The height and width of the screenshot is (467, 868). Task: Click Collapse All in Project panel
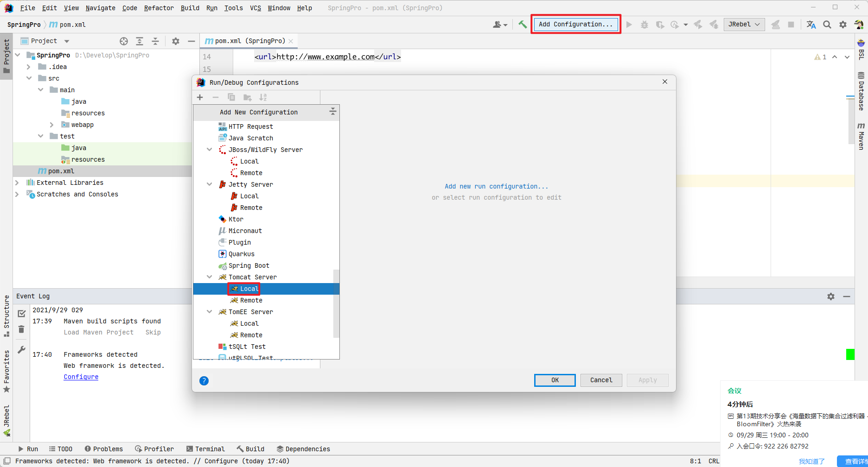pyautogui.click(x=155, y=41)
